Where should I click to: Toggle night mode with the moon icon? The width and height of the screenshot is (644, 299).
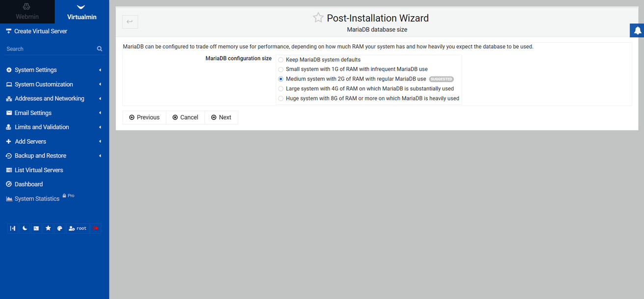point(25,228)
